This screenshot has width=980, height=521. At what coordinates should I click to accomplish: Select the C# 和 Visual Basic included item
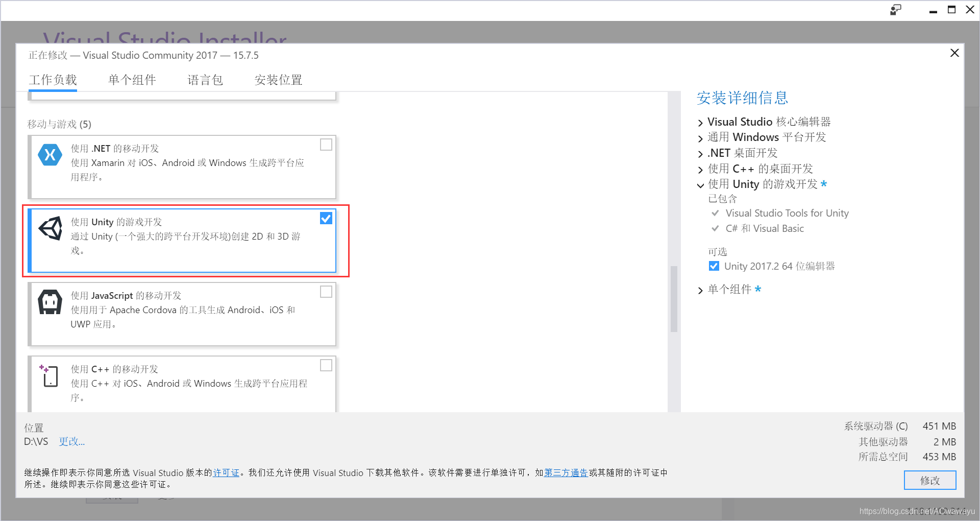[x=765, y=228]
